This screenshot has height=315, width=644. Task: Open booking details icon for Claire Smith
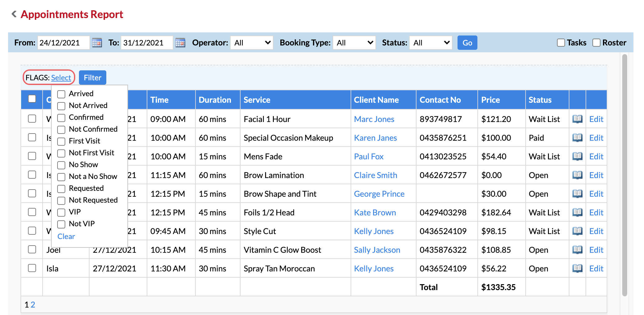[x=577, y=175]
